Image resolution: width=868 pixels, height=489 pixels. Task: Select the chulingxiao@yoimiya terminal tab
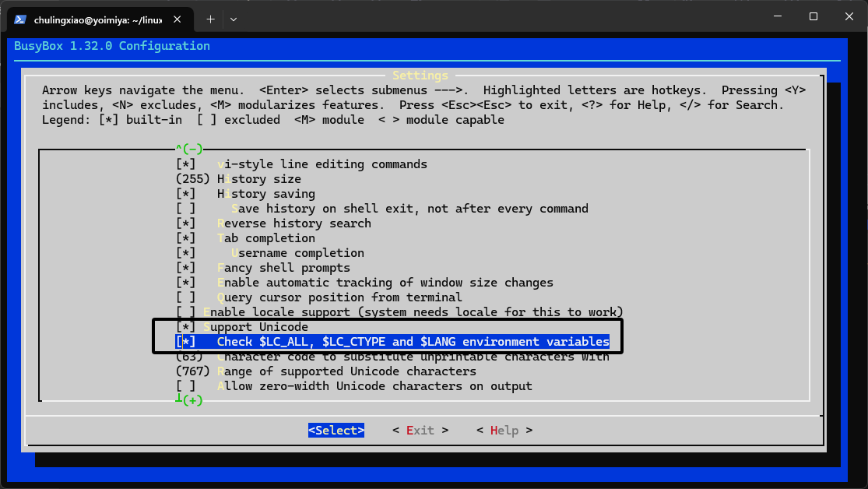(x=100, y=19)
